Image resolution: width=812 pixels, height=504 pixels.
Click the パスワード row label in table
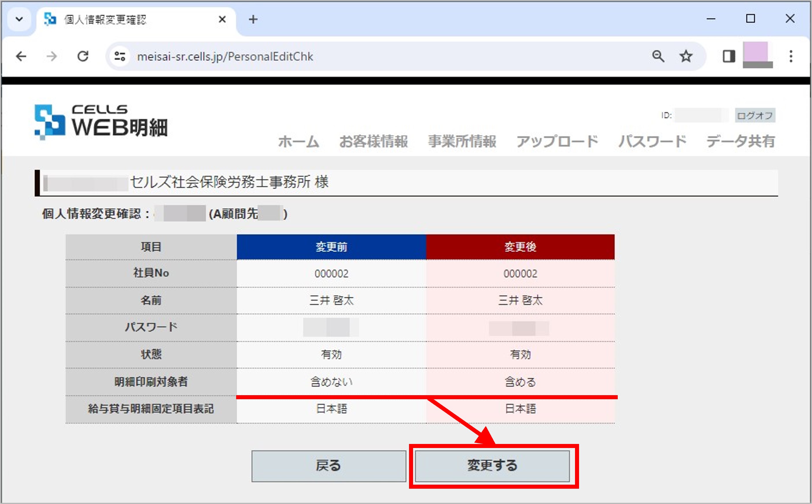[151, 327]
